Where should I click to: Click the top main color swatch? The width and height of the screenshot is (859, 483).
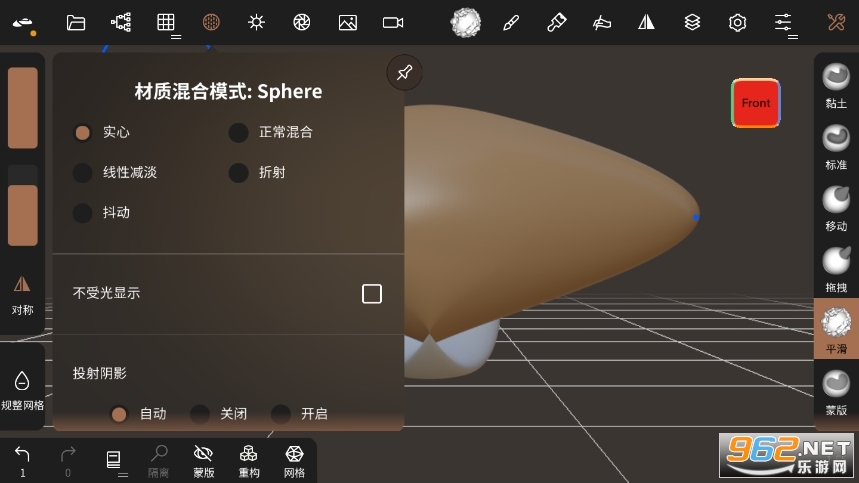tap(22, 108)
